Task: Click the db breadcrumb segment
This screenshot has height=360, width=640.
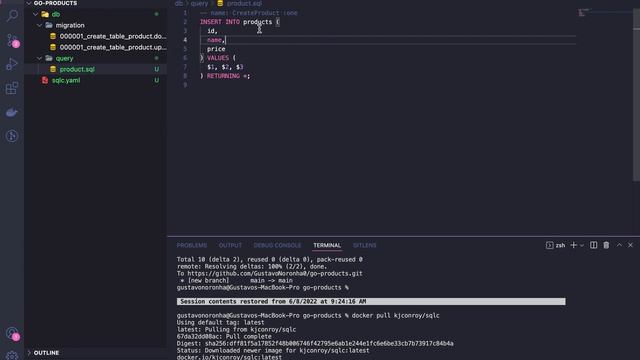Action: pos(179,3)
